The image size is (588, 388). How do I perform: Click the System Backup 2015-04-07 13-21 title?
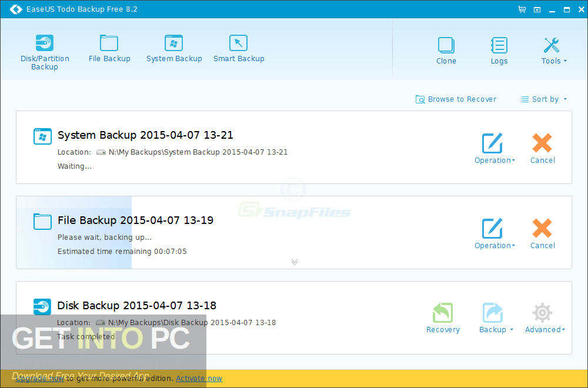click(145, 135)
